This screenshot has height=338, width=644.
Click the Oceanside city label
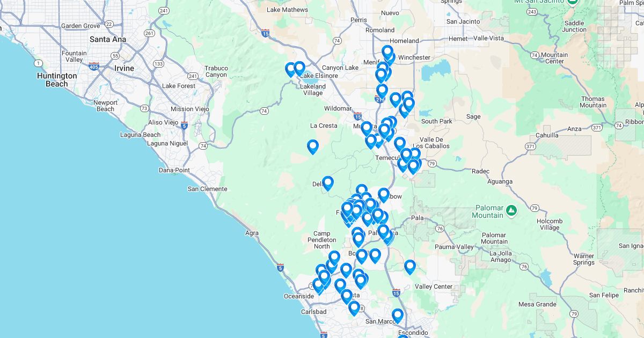(x=299, y=296)
